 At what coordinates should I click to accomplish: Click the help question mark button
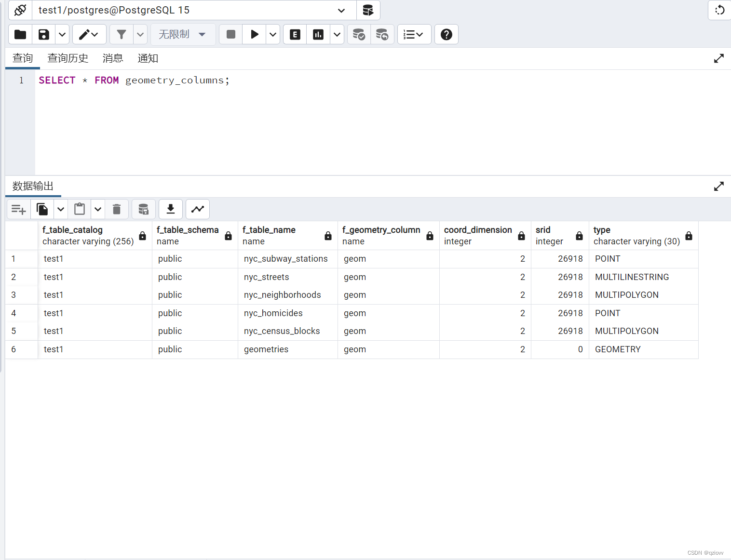(x=446, y=34)
